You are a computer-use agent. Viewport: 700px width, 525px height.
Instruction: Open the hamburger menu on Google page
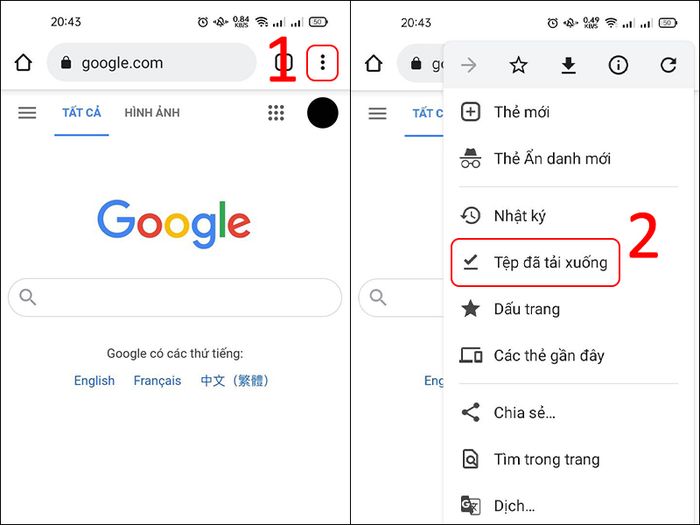click(27, 112)
